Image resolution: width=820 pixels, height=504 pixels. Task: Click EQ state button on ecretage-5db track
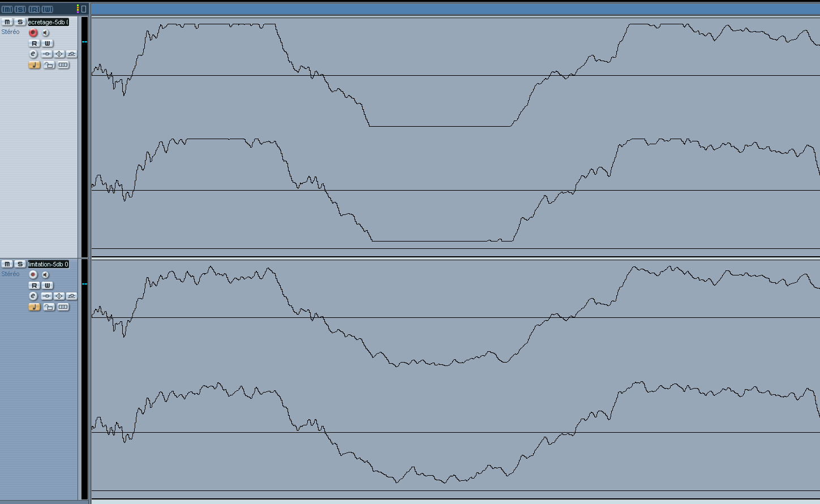(59, 54)
